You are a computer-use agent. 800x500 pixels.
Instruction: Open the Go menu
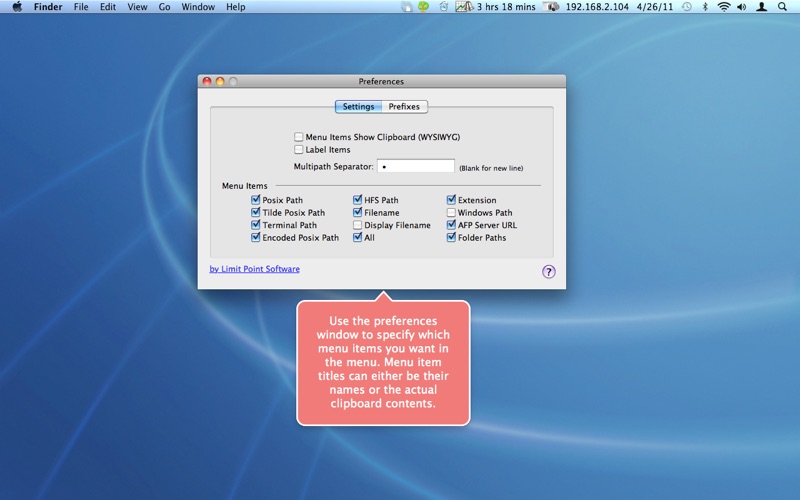click(x=164, y=7)
